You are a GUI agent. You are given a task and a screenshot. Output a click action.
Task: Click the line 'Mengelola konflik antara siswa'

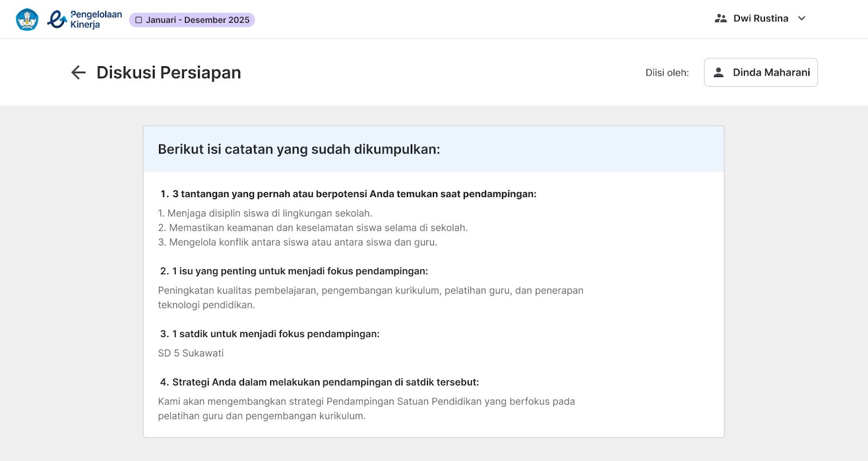pos(297,242)
